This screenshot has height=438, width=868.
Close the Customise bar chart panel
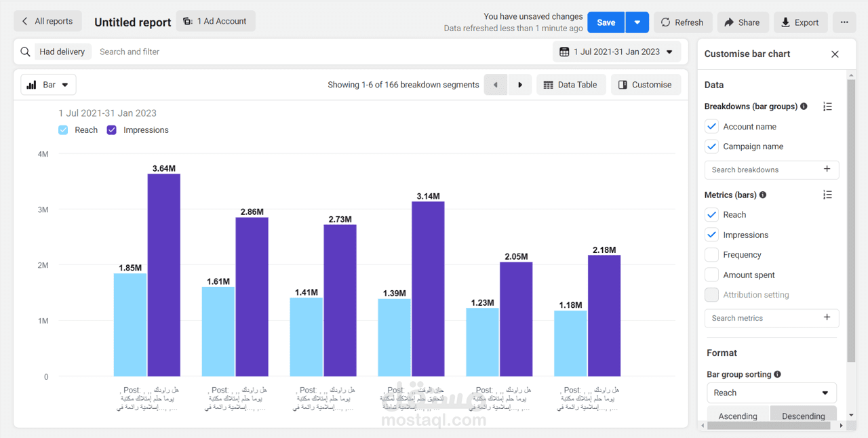[835, 54]
